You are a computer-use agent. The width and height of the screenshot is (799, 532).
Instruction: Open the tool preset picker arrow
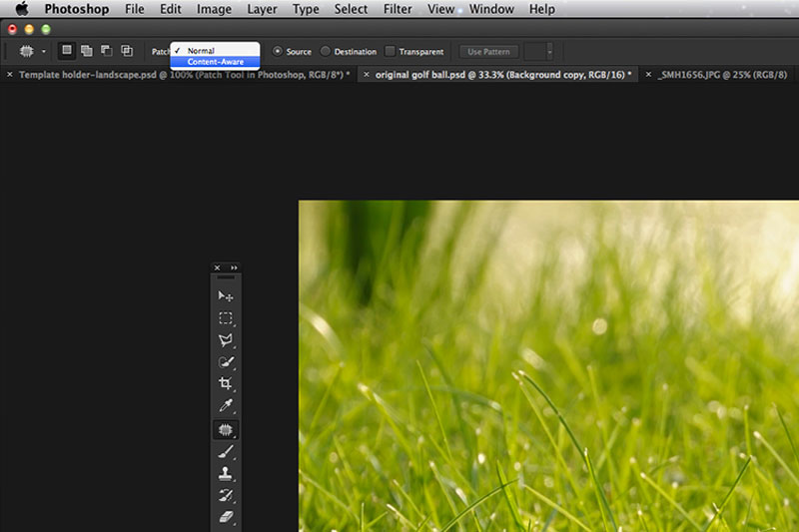click(x=44, y=51)
